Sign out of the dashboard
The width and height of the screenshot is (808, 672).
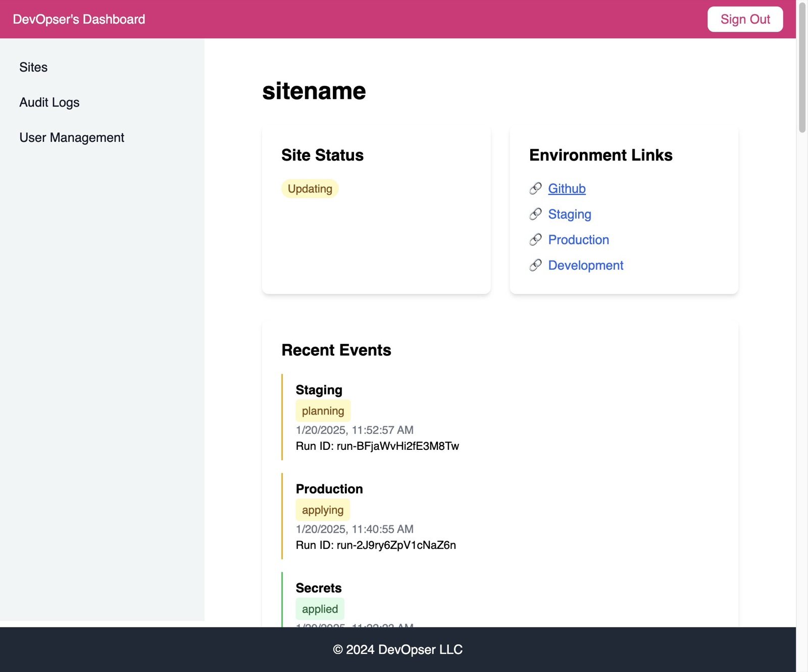pos(745,19)
